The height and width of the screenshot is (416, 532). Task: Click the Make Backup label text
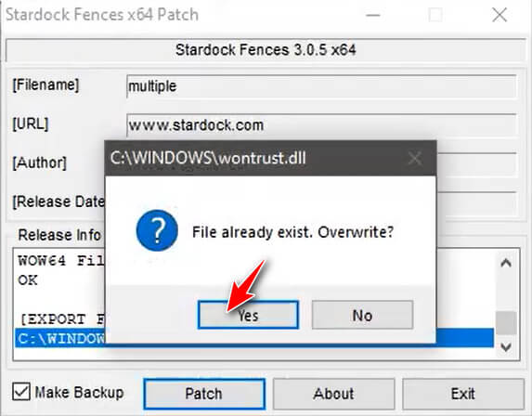tap(80, 393)
